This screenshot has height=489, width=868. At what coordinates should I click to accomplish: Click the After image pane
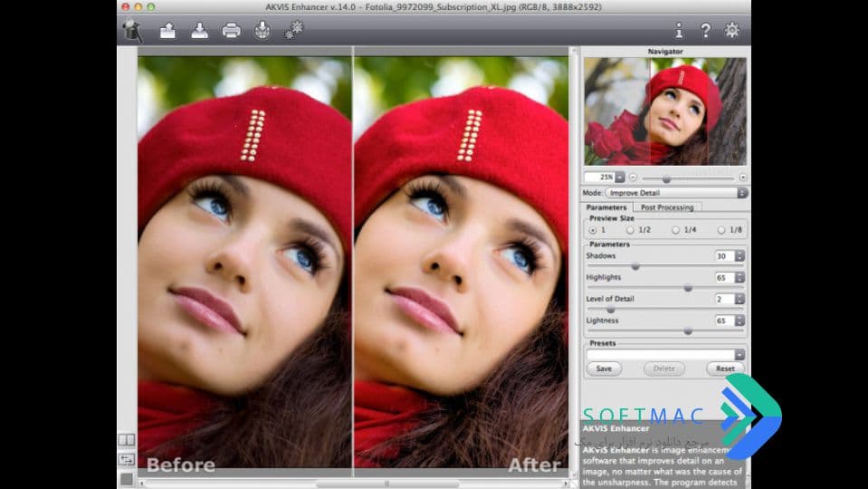point(461,262)
